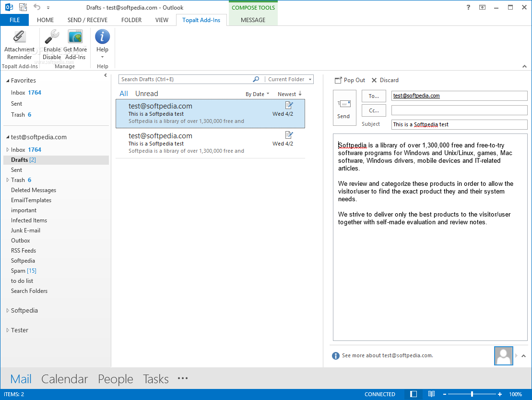Open the Help dropdown arrow
This screenshot has height=400, width=532.
click(103, 57)
